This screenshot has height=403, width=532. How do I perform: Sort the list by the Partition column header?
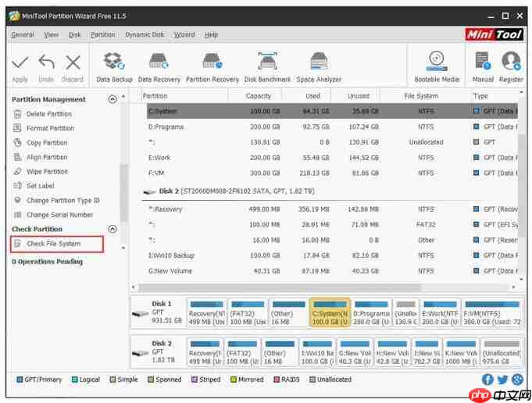pyautogui.click(x=155, y=96)
